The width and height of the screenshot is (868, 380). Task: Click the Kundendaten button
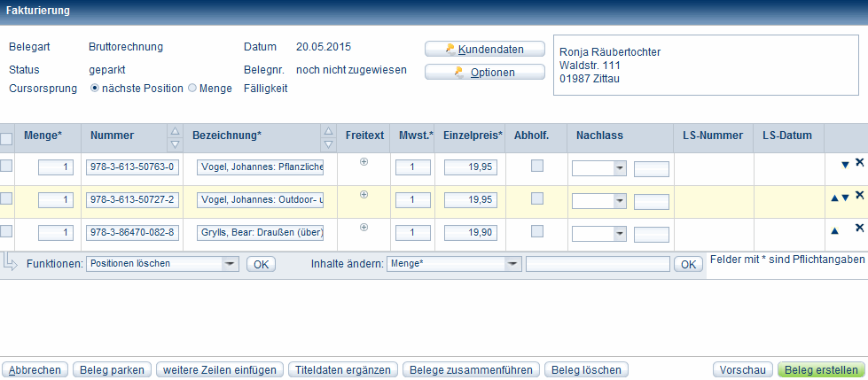[x=484, y=49]
